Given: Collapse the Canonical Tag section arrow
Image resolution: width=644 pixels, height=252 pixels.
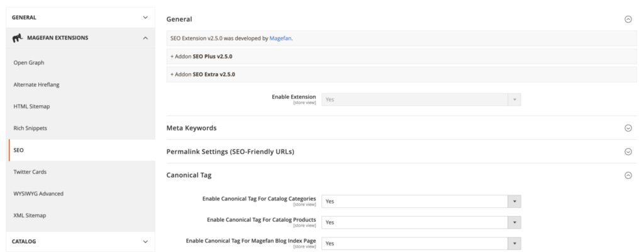Looking at the screenshot, I should coord(628,175).
